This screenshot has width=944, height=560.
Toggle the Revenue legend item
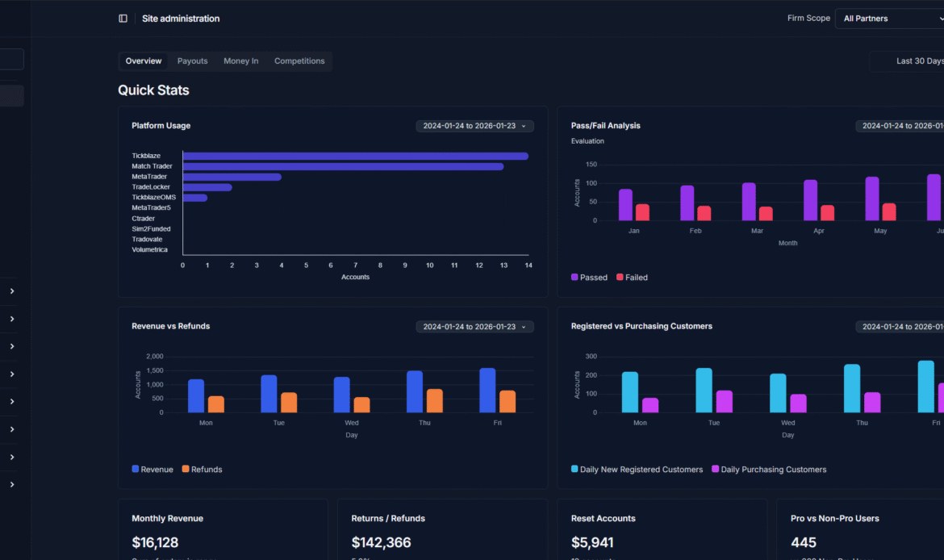[x=152, y=470]
